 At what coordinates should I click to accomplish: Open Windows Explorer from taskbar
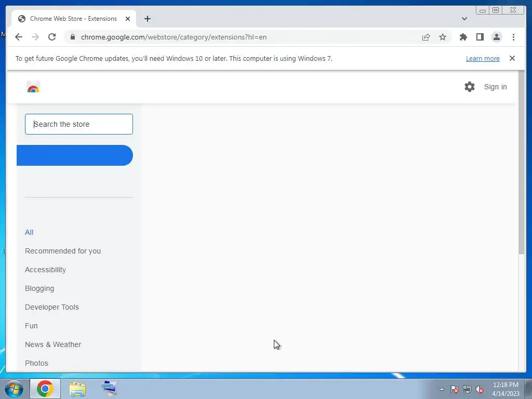click(77, 389)
